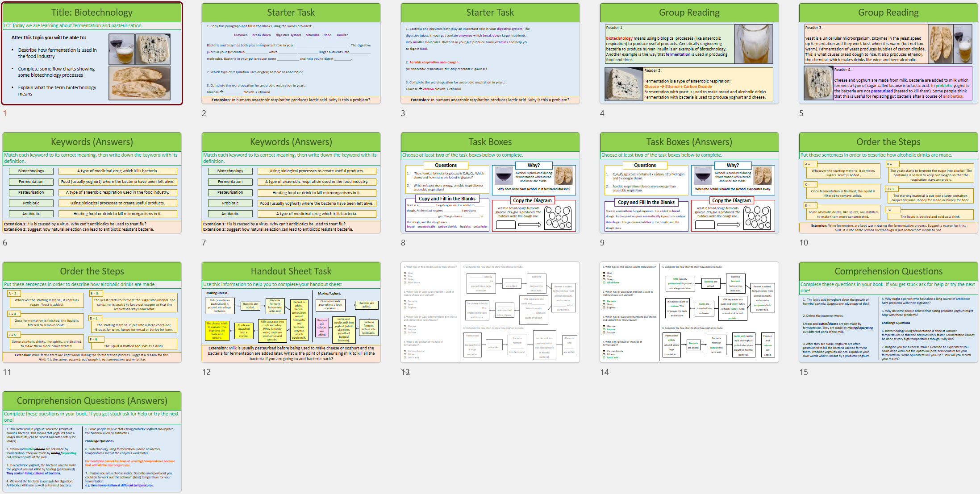Viewport: 980px width, 494px height.
Task: Select the Title: Biotechnology slide thumbnail
Action: coord(92,54)
